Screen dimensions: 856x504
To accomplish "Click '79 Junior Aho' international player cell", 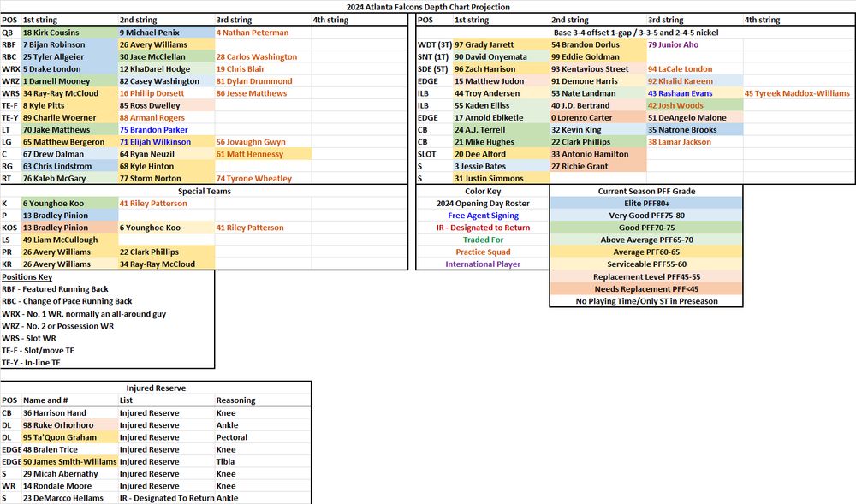I will pyautogui.click(x=694, y=44).
